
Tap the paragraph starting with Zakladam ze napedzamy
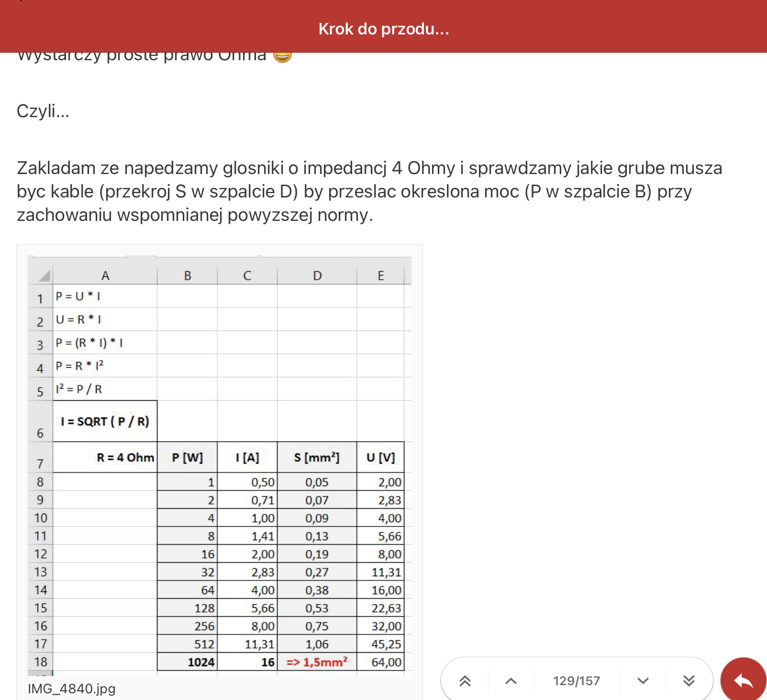tap(369, 191)
